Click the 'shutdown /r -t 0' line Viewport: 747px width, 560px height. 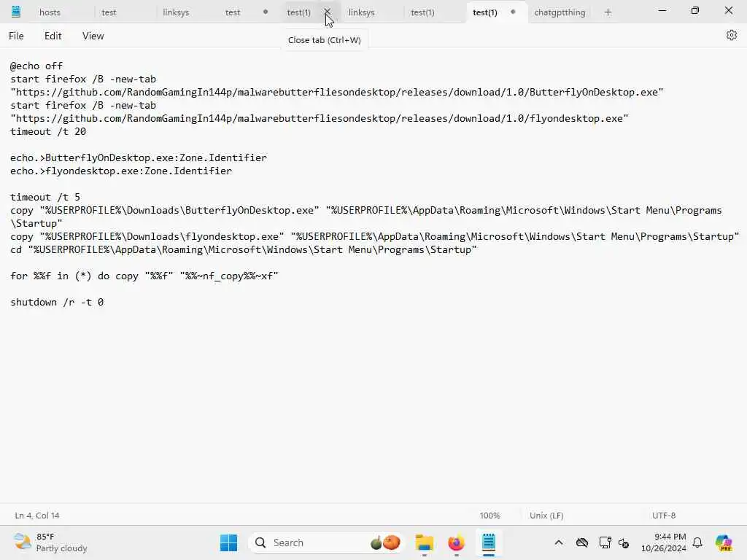pos(57,302)
